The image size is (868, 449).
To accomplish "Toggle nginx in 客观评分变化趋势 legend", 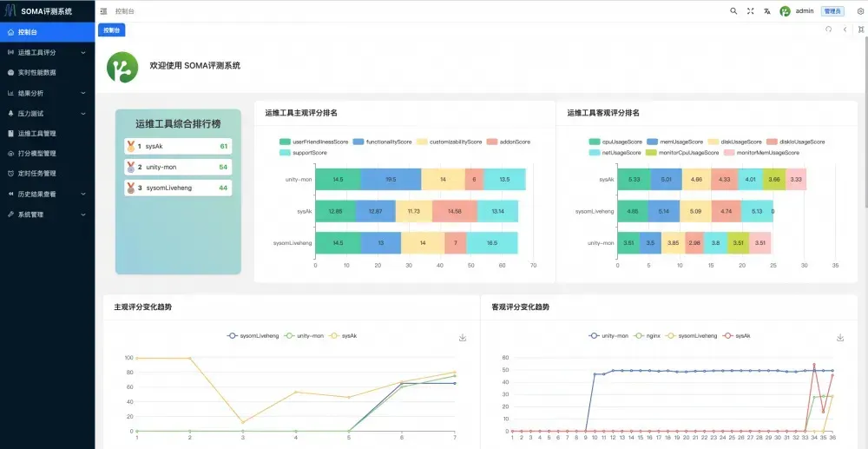I will coord(647,336).
